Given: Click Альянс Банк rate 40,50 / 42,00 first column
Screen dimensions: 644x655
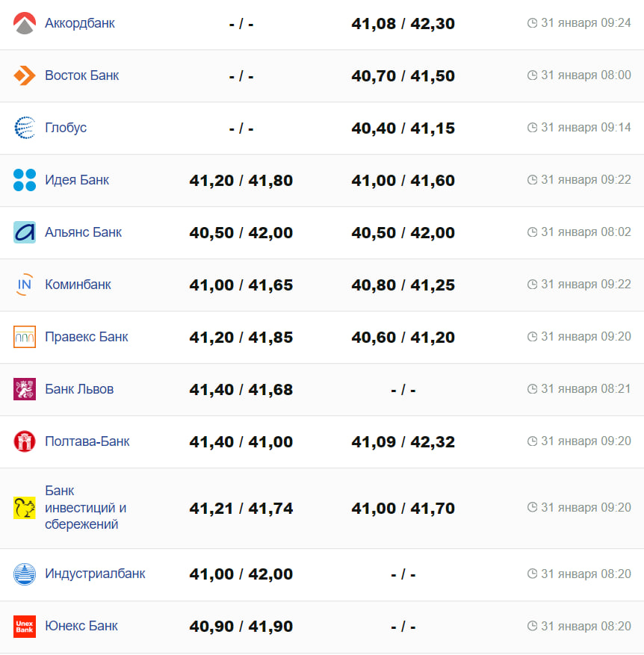Looking at the screenshot, I should (241, 233).
